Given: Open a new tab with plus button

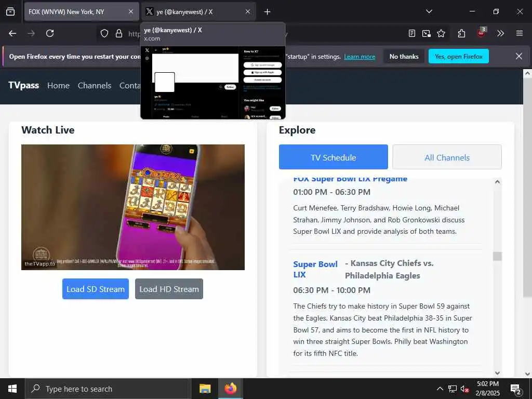Looking at the screenshot, I should pyautogui.click(x=268, y=12).
